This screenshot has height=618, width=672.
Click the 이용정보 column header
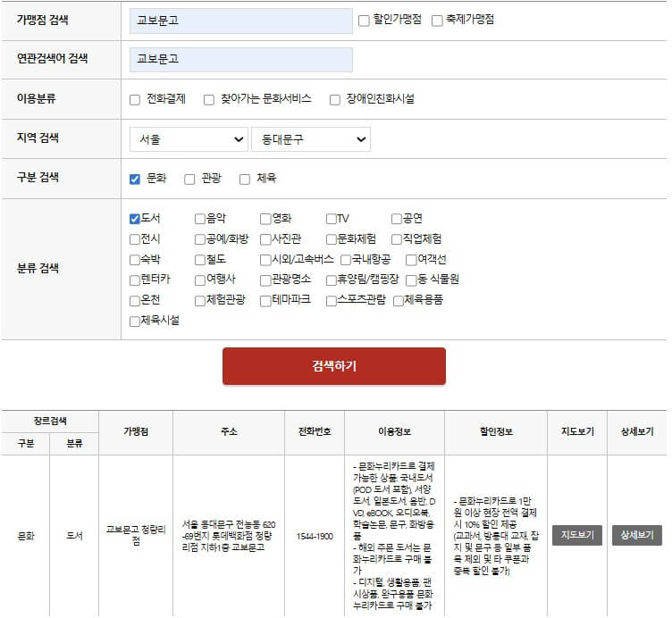[394, 431]
